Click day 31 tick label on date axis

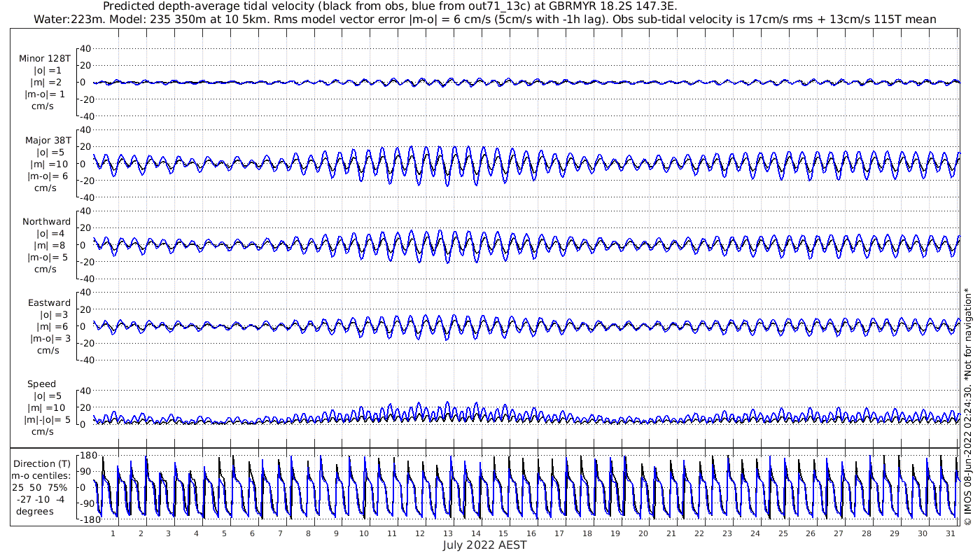[x=950, y=533]
